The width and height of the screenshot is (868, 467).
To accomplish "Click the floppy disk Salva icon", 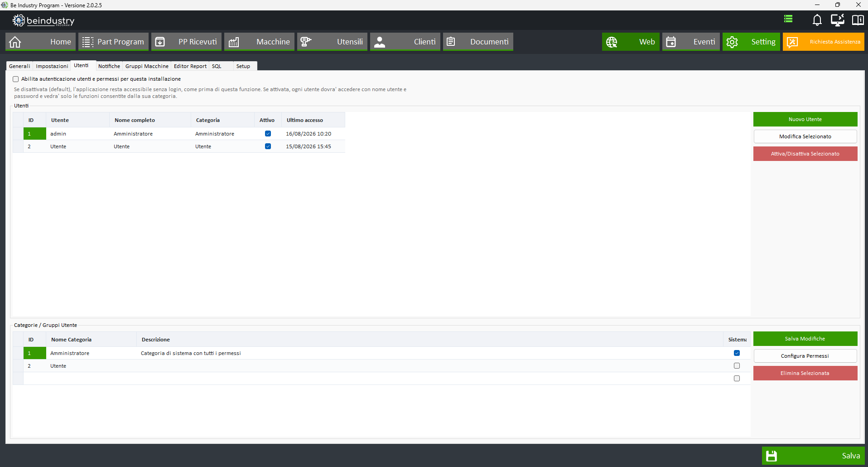I will coord(772,456).
